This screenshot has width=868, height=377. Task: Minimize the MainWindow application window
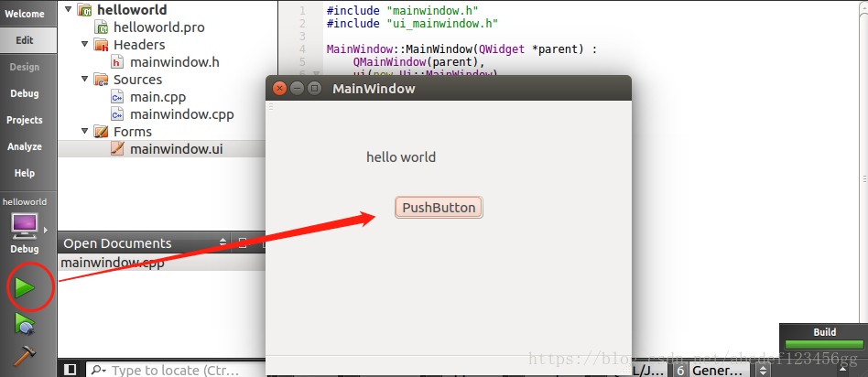click(297, 88)
